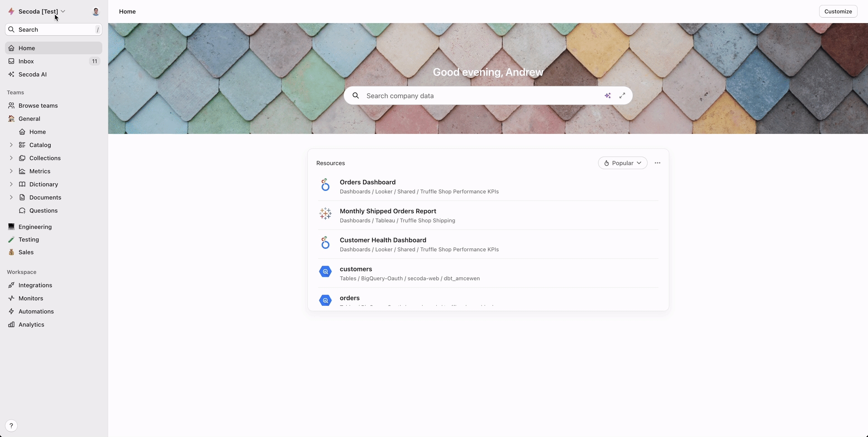Click the Customize button
The width and height of the screenshot is (868, 437).
click(838, 11)
